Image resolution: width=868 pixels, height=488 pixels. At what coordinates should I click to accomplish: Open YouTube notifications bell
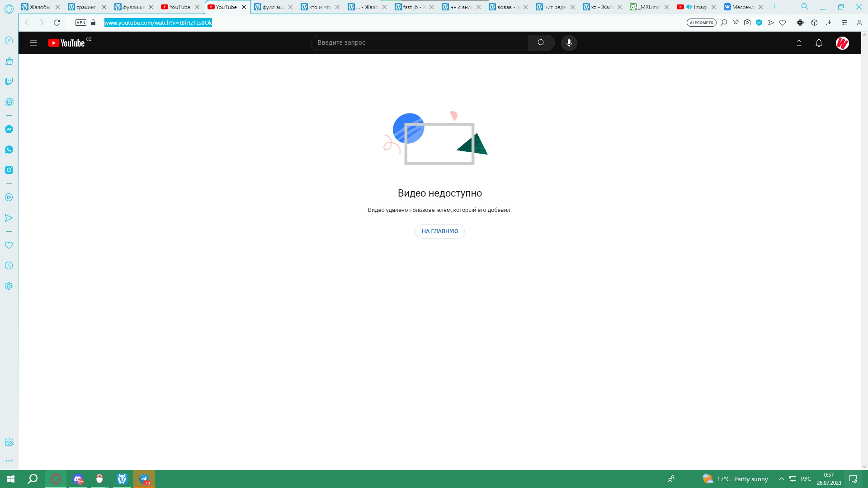818,43
